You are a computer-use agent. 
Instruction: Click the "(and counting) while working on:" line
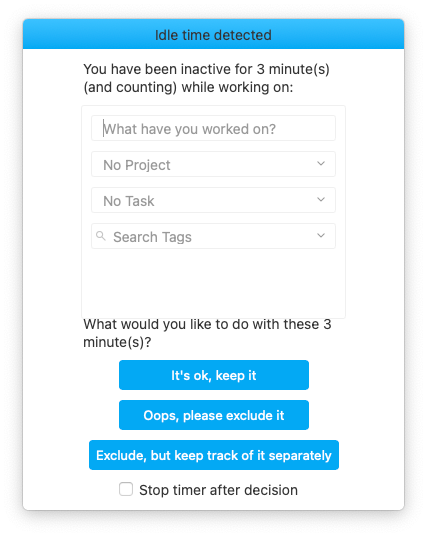[x=188, y=87]
